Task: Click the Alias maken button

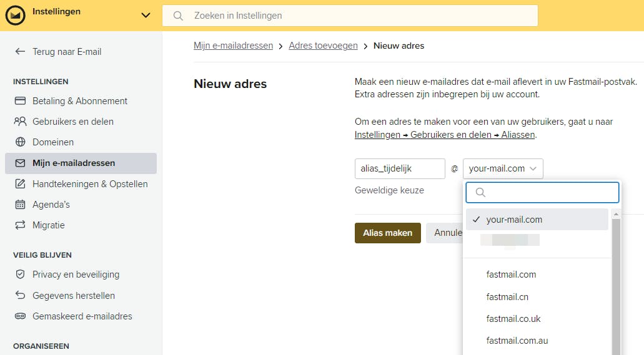Action: tap(388, 233)
